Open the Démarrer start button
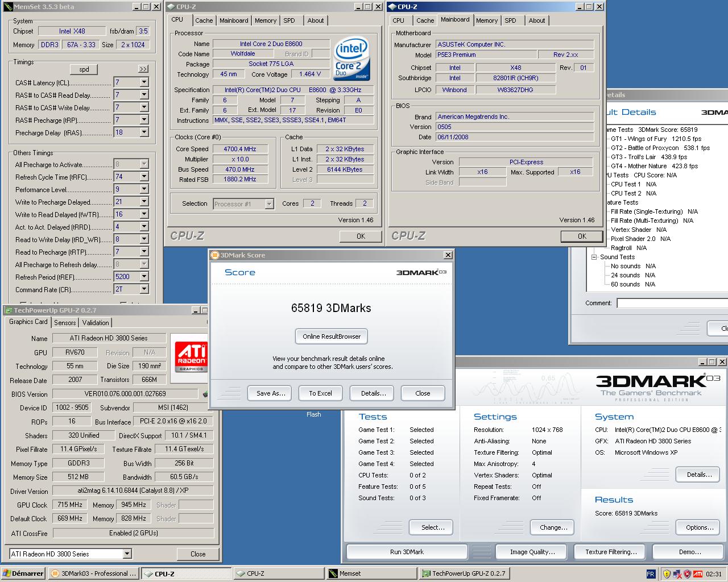Screen dimensions: 728x582 tap(23, 573)
